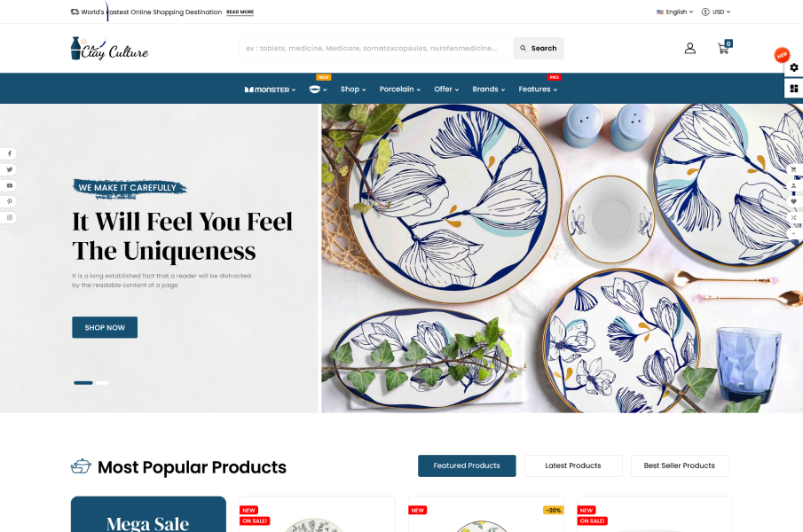Open the Twitter social link

(9, 169)
